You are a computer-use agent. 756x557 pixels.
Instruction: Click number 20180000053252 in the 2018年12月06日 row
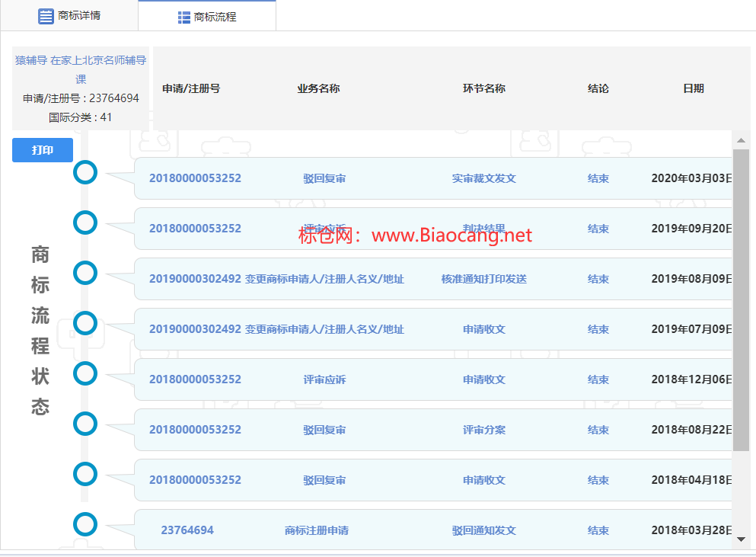coord(195,379)
